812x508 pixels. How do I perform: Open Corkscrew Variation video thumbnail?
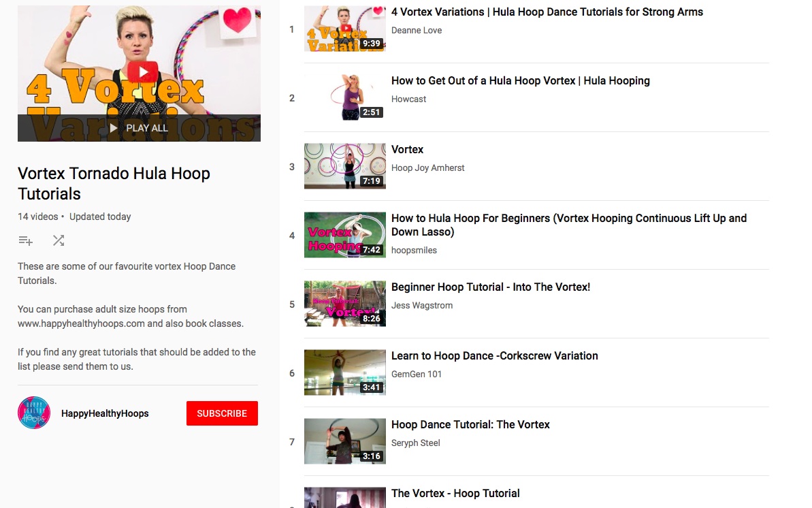click(x=345, y=372)
